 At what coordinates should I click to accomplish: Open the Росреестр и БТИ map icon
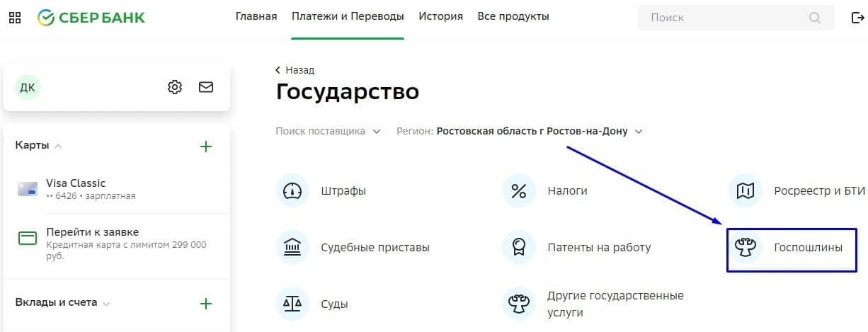746,191
